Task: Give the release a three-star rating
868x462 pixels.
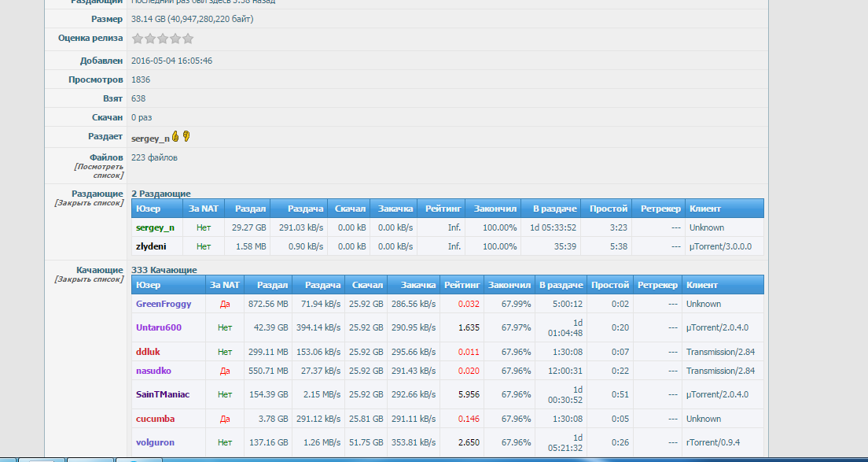Action: (163, 39)
